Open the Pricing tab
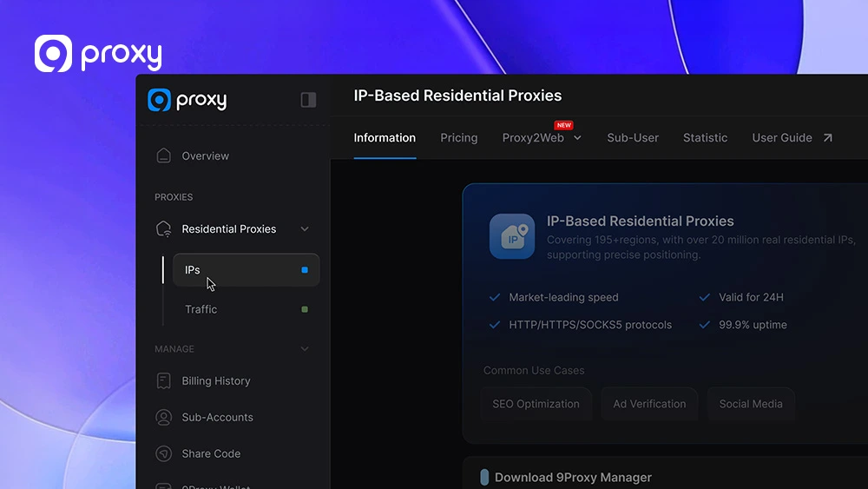868x489 pixels. 459,138
